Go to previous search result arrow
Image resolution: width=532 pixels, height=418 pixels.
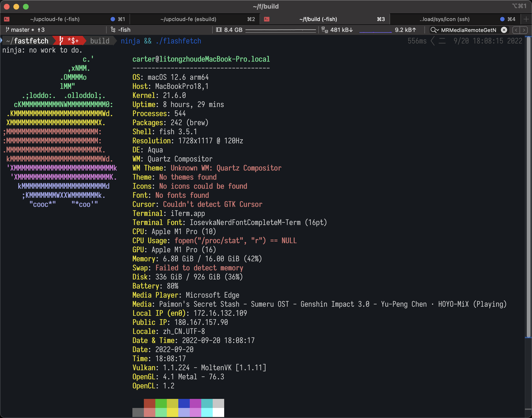(x=516, y=30)
